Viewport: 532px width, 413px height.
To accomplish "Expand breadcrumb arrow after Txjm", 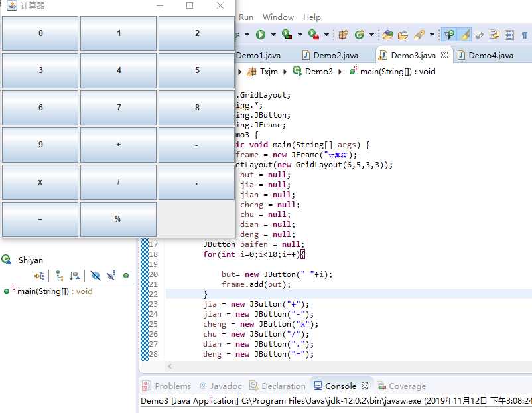I will click(x=285, y=72).
